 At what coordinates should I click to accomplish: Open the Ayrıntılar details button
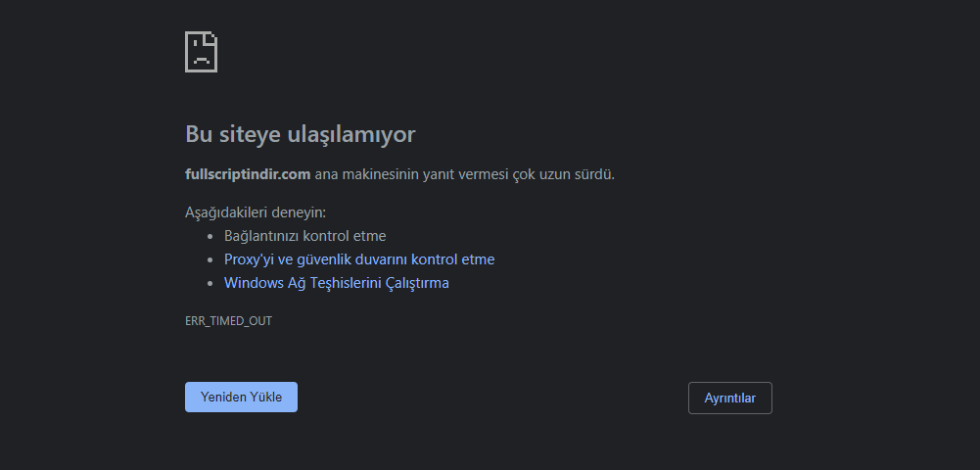point(730,399)
